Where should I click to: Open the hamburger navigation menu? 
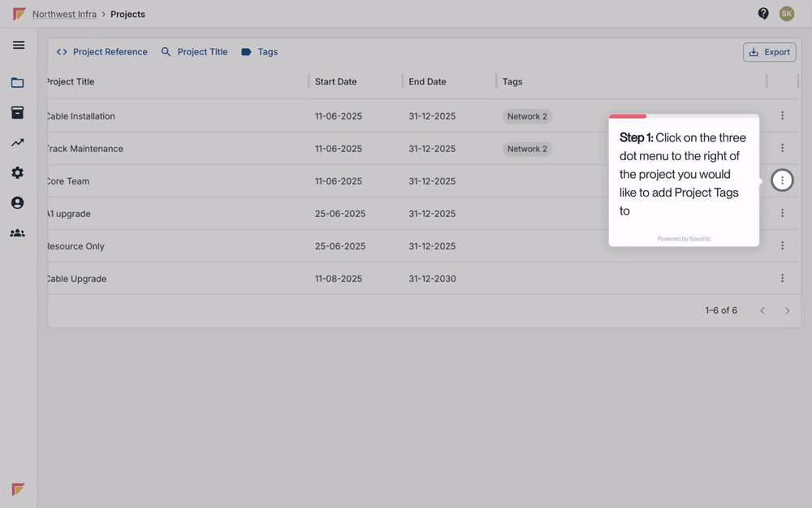(19, 45)
